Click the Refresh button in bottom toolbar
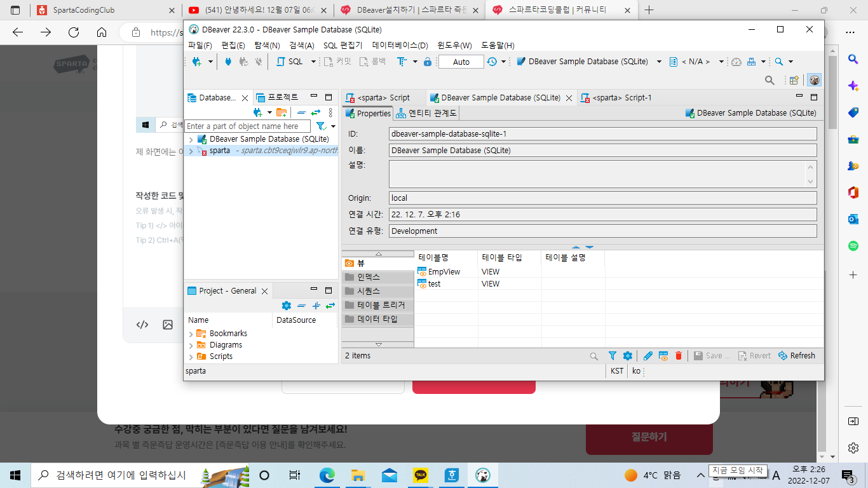Viewport: 868px width, 488px height. tap(797, 356)
